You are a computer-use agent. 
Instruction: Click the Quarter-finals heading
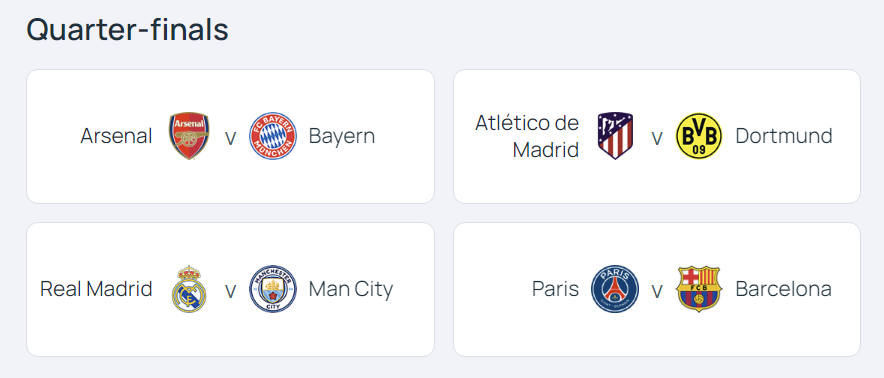click(127, 30)
